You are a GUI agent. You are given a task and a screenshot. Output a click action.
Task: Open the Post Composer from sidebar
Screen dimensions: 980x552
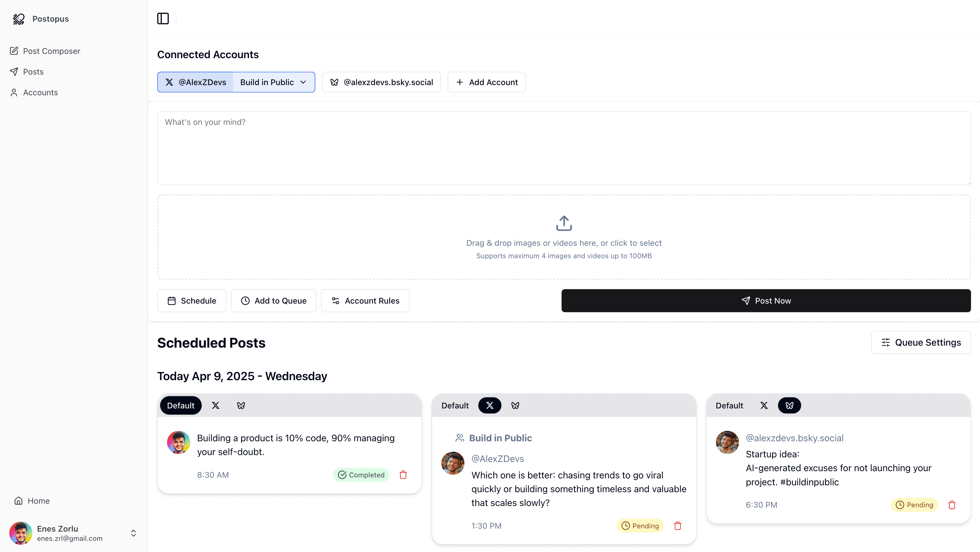pos(52,51)
